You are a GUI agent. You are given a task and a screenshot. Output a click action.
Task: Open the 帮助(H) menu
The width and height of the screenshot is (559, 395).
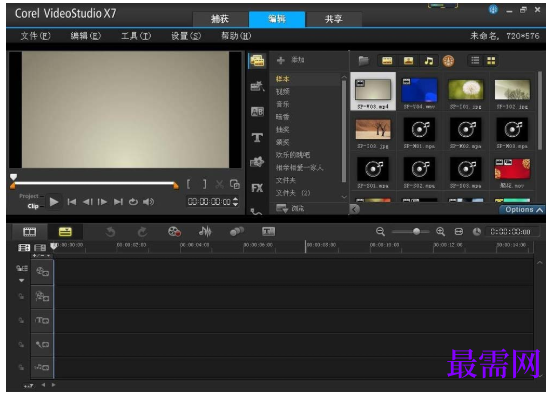click(236, 36)
